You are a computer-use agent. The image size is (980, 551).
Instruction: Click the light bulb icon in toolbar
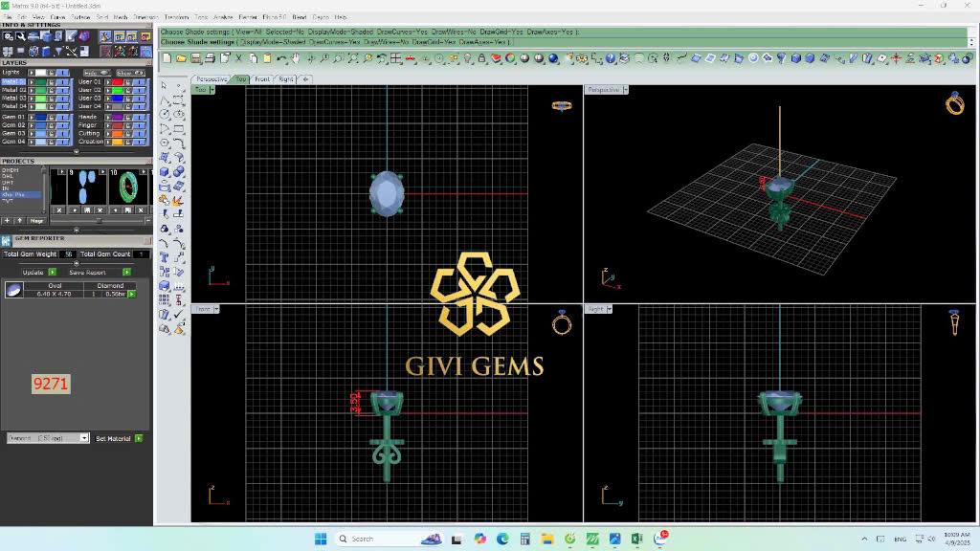click(467, 58)
